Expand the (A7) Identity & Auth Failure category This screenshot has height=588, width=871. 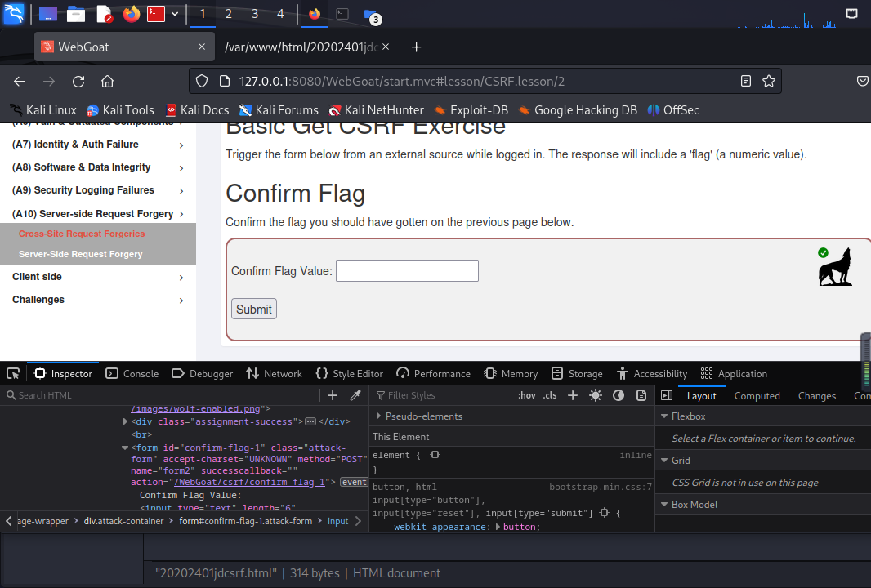pyautogui.click(x=98, y=145)
